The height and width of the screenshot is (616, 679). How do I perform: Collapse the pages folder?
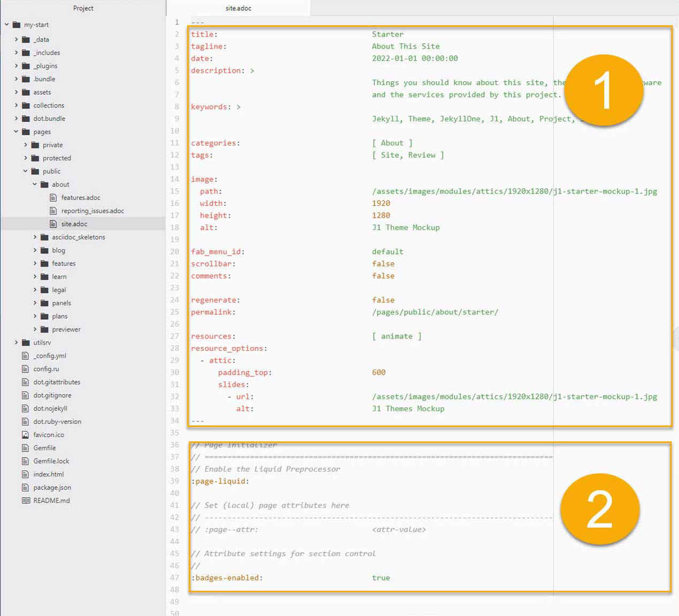click(16, 132)
